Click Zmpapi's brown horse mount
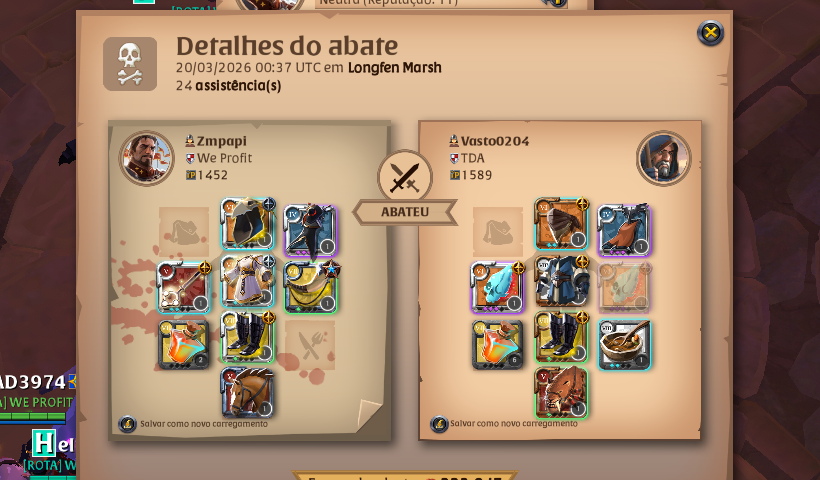This screenshot has width=820, height=480. click(247, 392)
